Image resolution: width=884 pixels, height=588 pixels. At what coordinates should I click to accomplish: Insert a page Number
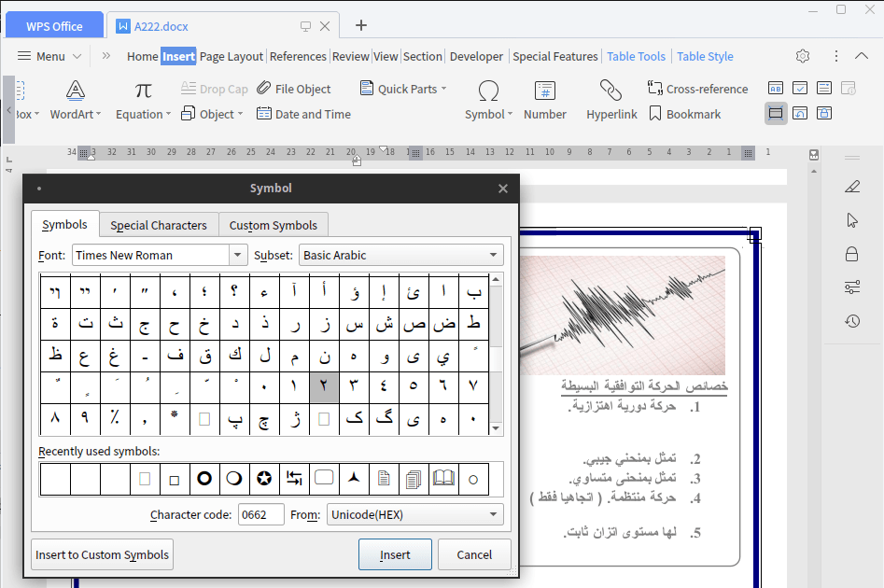click(545, 101)
